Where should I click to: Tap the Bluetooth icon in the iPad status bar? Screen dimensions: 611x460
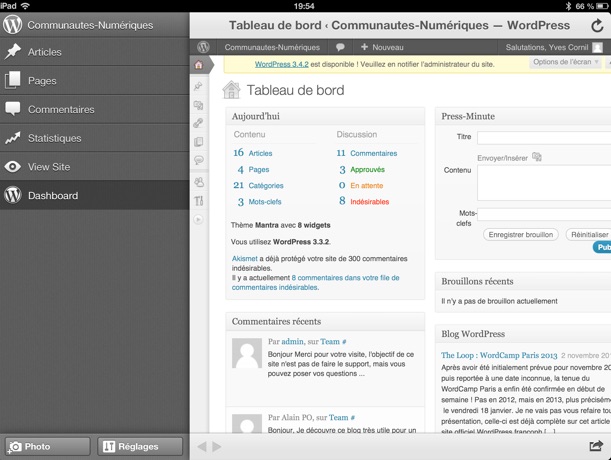(568, 6)
